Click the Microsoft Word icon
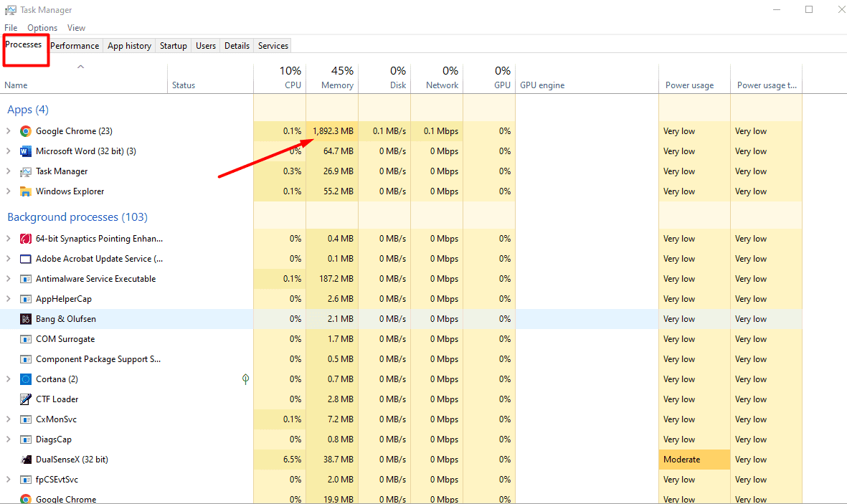 click(x=26, y=151)
